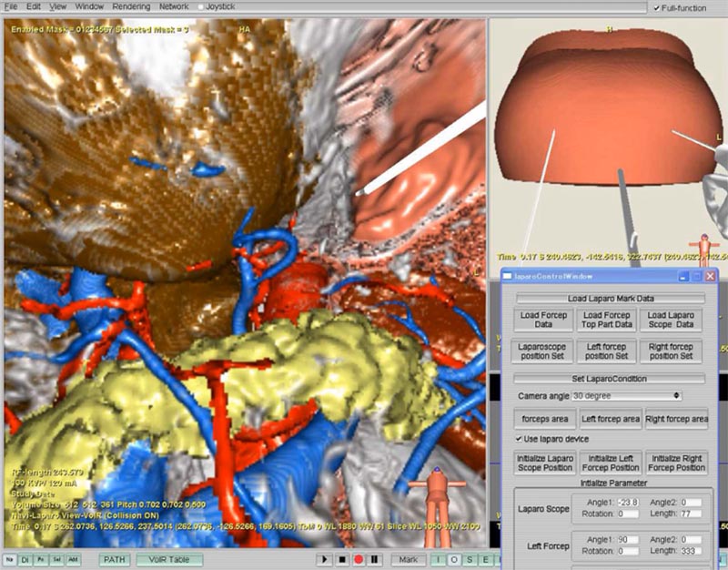Open the Edit menu
Image resolution: width=728 pixels, height=570 pixels.
[34, 6]
